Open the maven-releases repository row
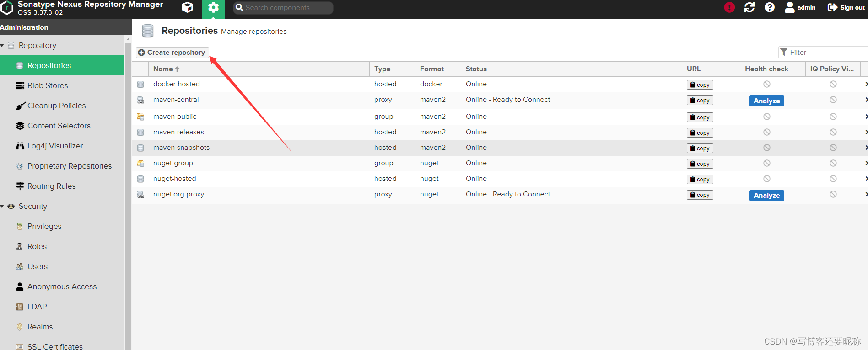The image size is (868, 350). pyautogui.click(x=500, y=132)
